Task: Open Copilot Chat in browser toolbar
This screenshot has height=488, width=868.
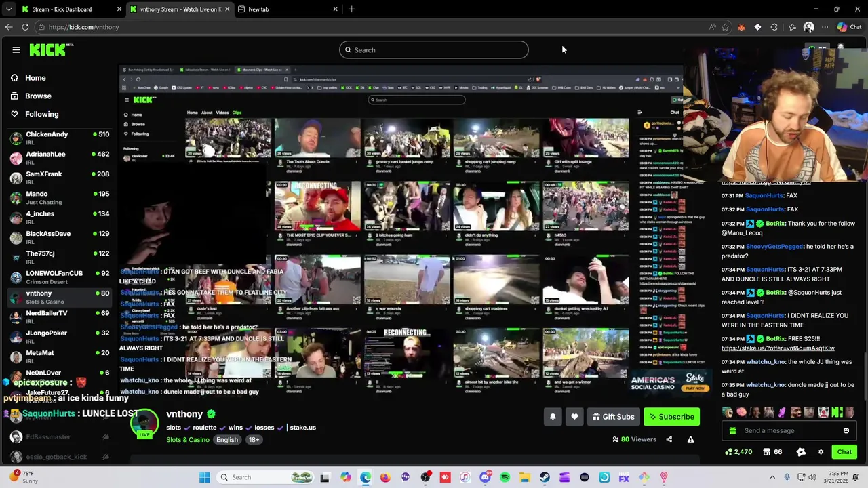Action: pos(849,27)
